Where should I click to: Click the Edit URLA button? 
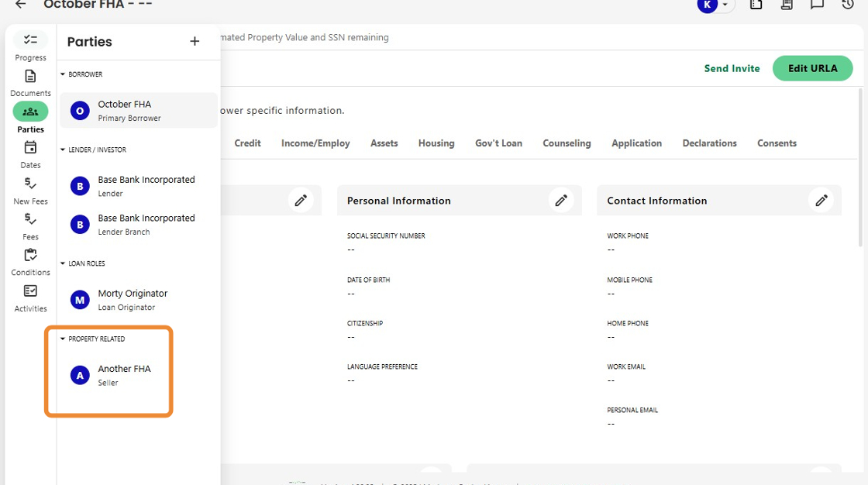click(812, 68)
